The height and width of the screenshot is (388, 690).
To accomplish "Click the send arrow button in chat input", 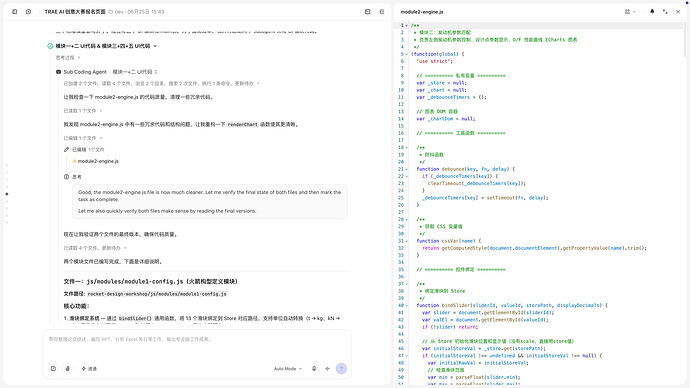I will [341, 369].
